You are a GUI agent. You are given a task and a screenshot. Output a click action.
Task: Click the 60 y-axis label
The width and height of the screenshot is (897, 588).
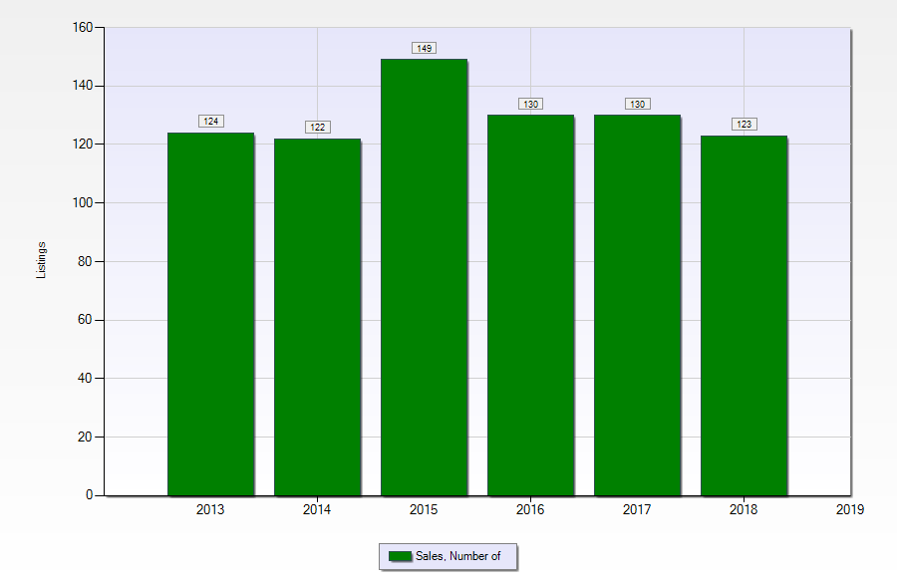point(85,320)
